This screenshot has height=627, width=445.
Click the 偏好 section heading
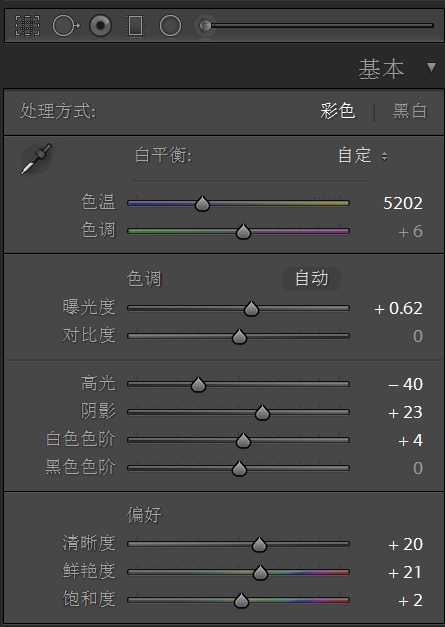point(144,515)
